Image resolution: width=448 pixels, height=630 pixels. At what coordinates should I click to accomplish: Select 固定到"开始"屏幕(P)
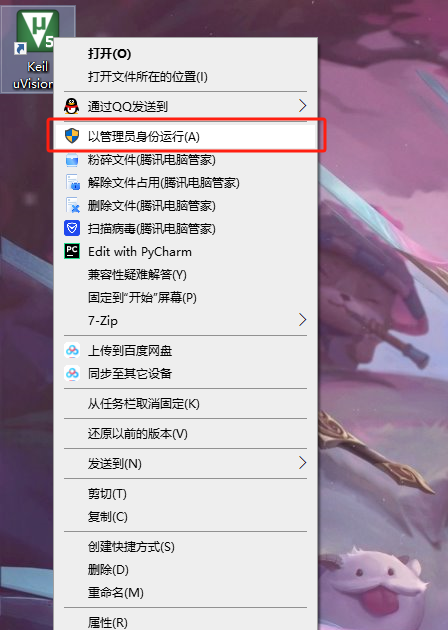pos(142,298)
